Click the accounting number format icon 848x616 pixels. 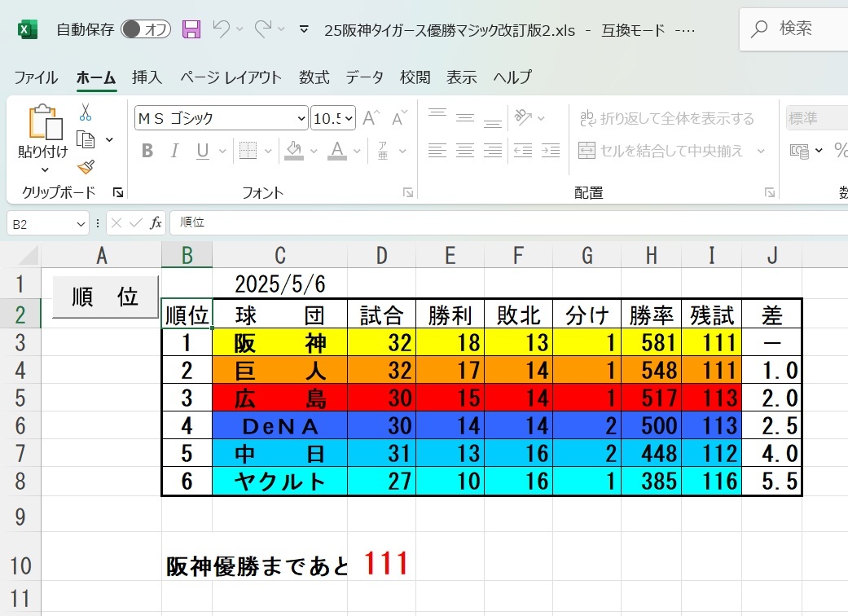point(799,151)
